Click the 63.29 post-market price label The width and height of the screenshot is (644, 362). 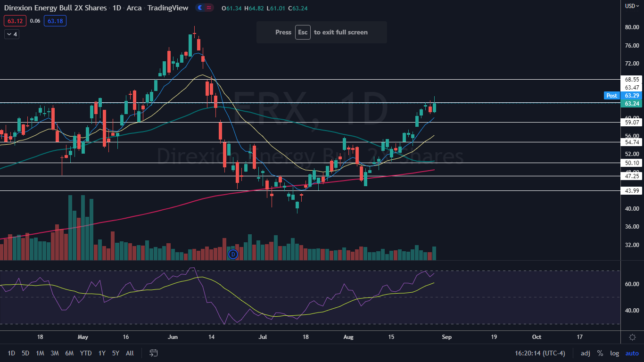click(632, 95)
